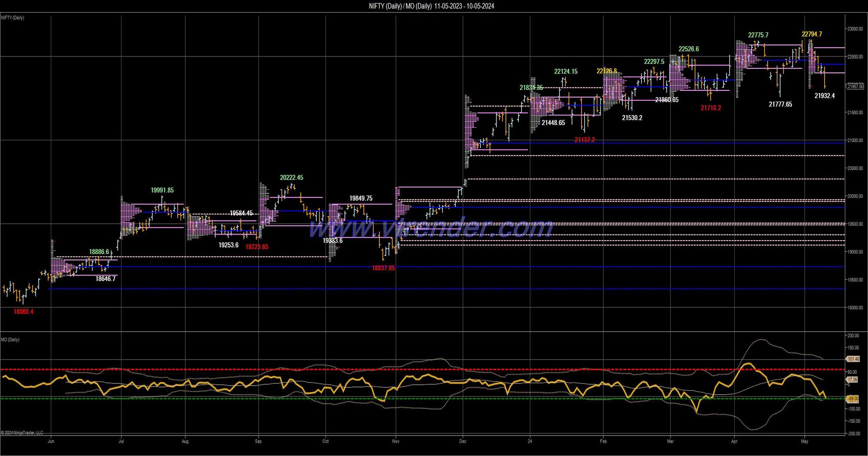Select the NIFTY (Daily) panel label
The width and height of the screenshot is (868, 456).
13,18
